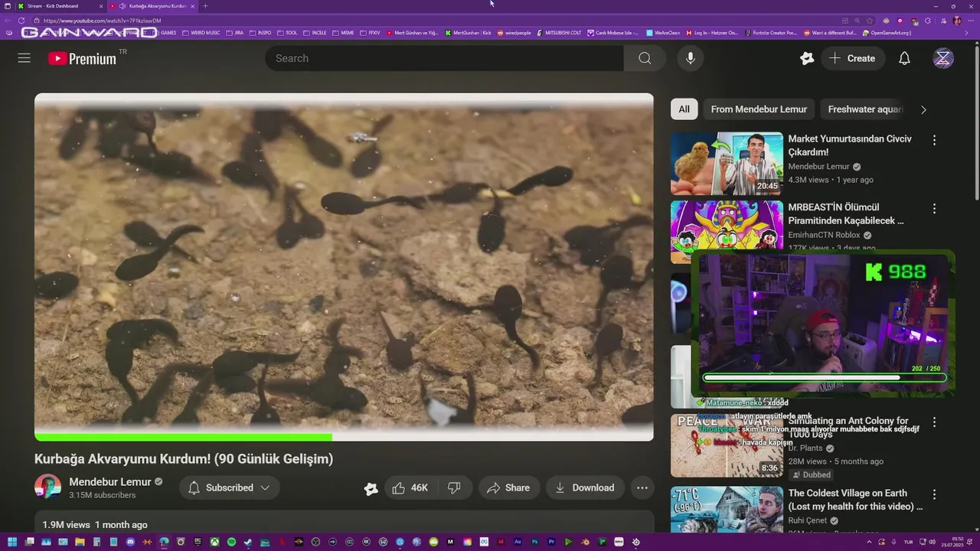980x551 pixels.
Task: Open the Subscribed notification dropdown
Action: (x=229, y=487)
